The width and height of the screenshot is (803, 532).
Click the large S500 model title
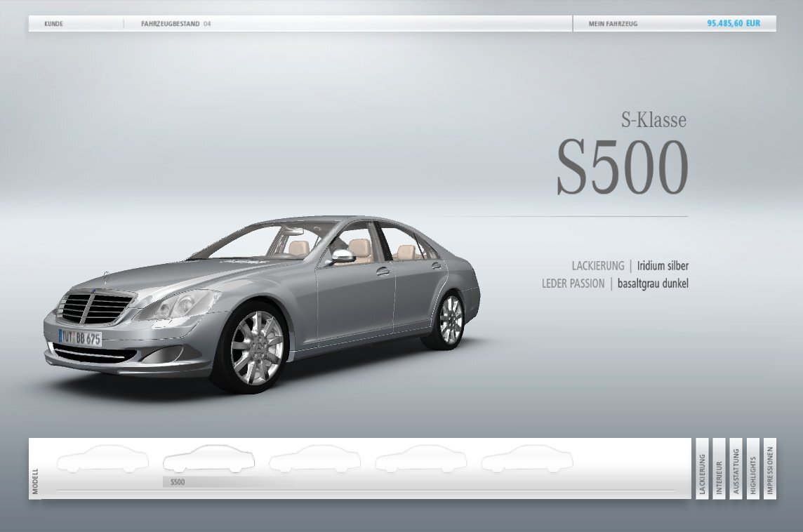tap(622, 168)
